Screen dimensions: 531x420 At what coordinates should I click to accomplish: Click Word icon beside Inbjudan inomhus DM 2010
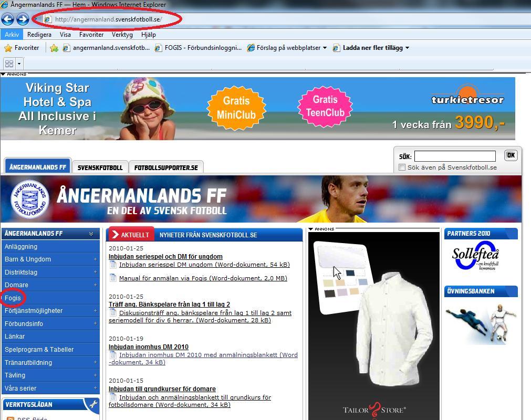[x=113, y=355]
